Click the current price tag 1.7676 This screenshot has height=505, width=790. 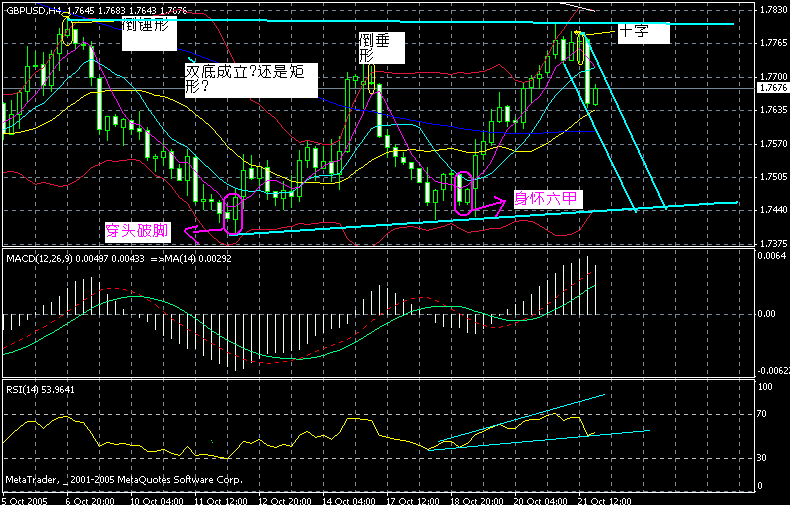[773, 88]
